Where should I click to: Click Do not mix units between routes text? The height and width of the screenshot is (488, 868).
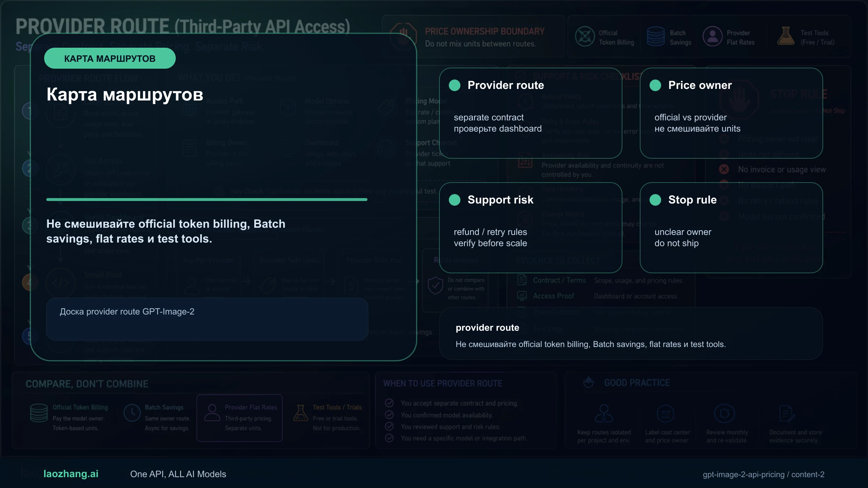coord(480,44)
